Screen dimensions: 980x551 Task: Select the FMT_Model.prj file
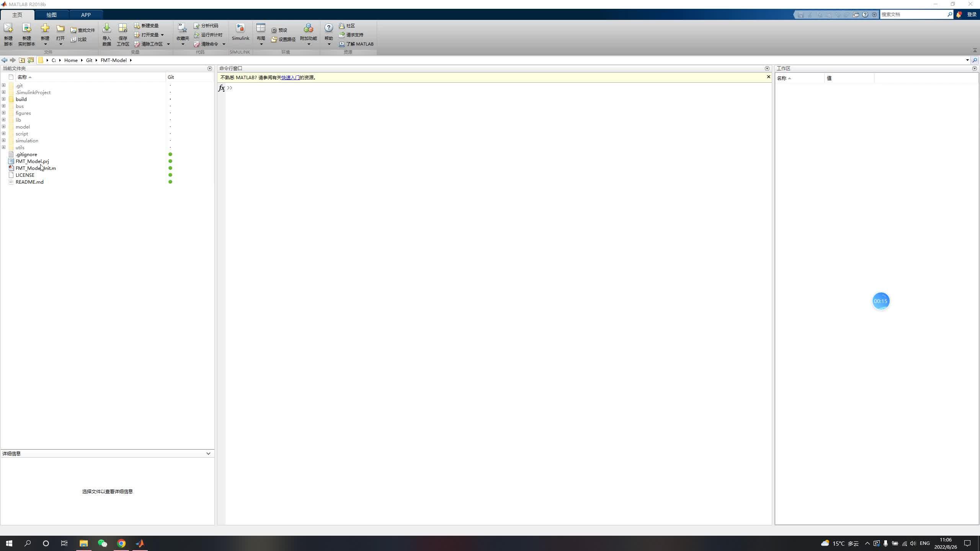point(32,161)
